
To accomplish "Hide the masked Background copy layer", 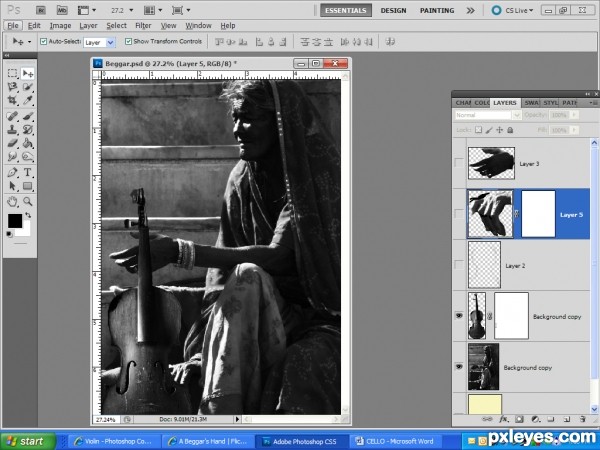I will 459,316.
